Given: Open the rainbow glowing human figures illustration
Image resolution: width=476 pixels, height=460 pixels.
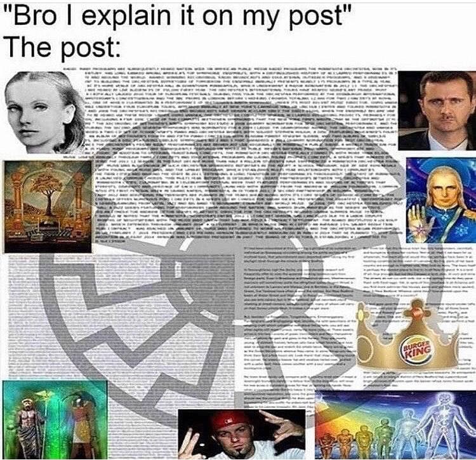Looking at the screenshot, I should pos(395,425).
